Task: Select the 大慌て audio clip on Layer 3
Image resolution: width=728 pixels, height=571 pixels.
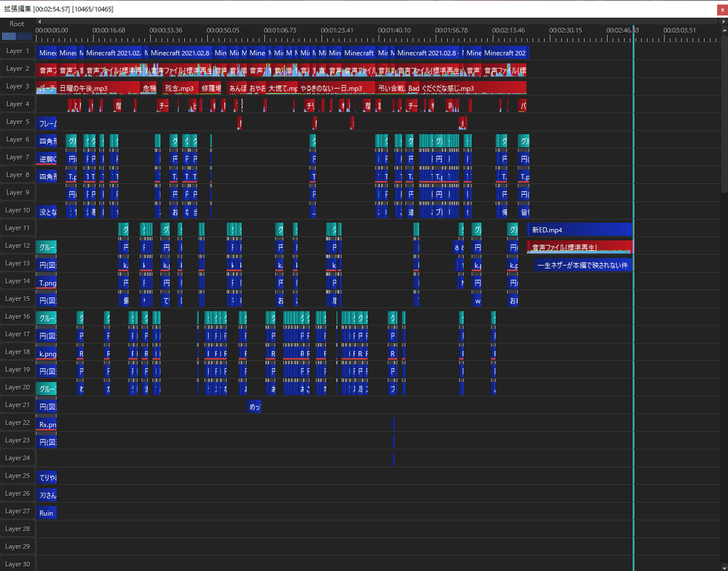Action: [x=282, y=89]
